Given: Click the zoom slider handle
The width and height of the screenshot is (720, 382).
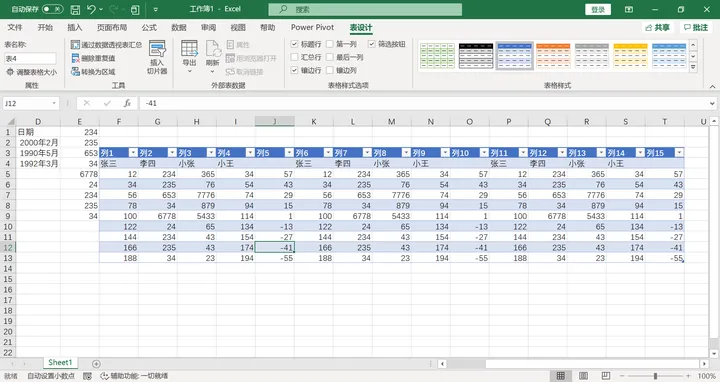Looking at the screenshot, I should pyautogui.click(x=655, y=376).
